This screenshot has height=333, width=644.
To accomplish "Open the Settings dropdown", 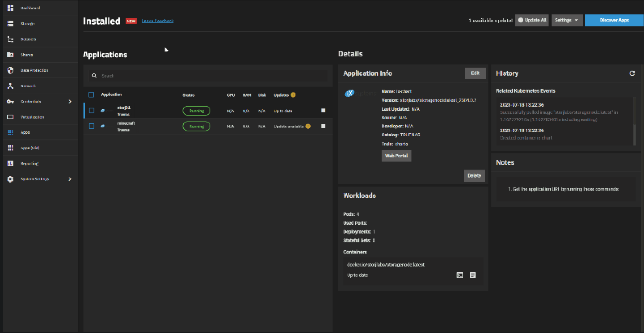I will (x=567, y=20).
